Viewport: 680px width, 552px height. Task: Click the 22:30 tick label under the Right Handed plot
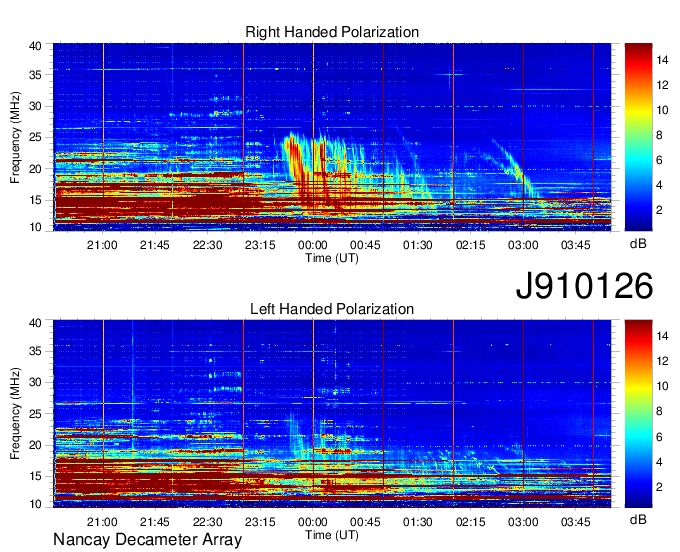pyautogui.click(x=208, y=245)
